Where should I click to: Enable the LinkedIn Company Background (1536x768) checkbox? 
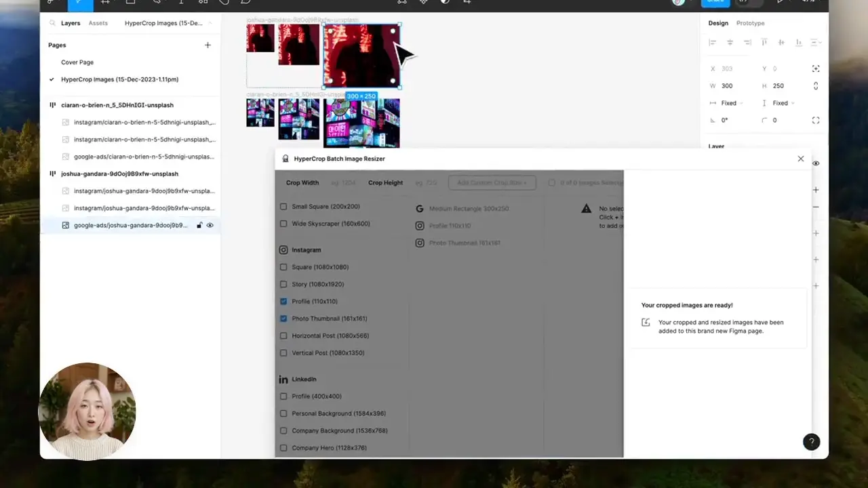[283, 431]
